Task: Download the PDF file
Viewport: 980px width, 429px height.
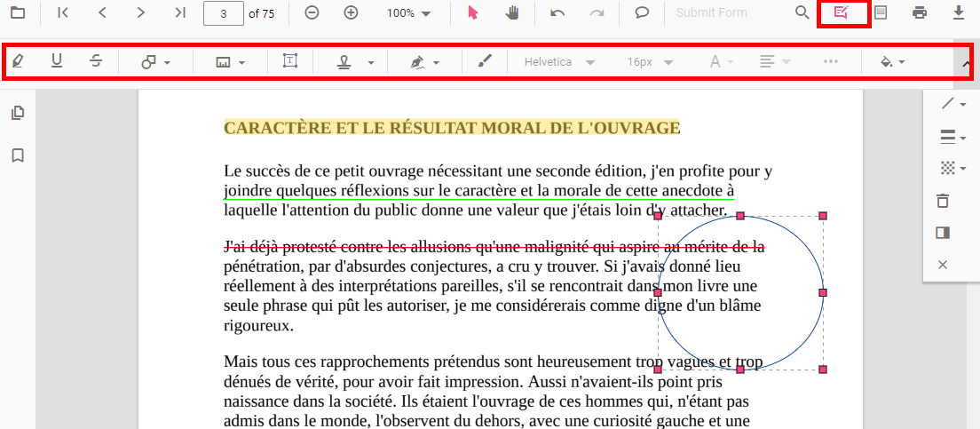Action: 959,12
